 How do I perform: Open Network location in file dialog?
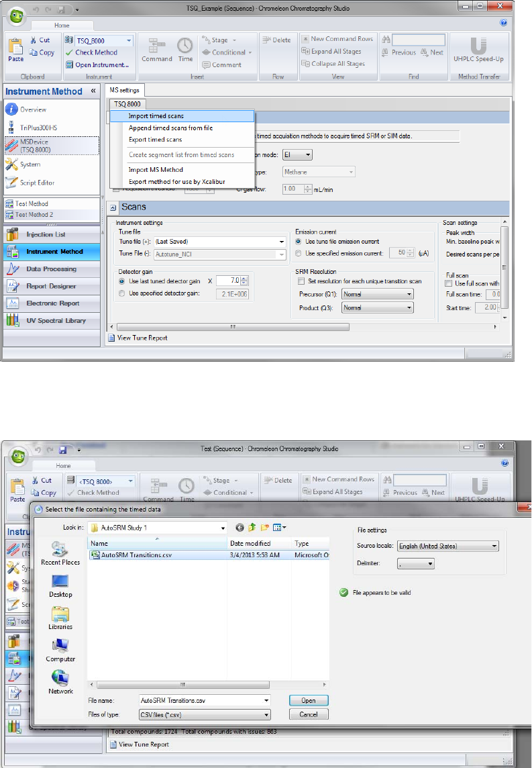(60, 683)
